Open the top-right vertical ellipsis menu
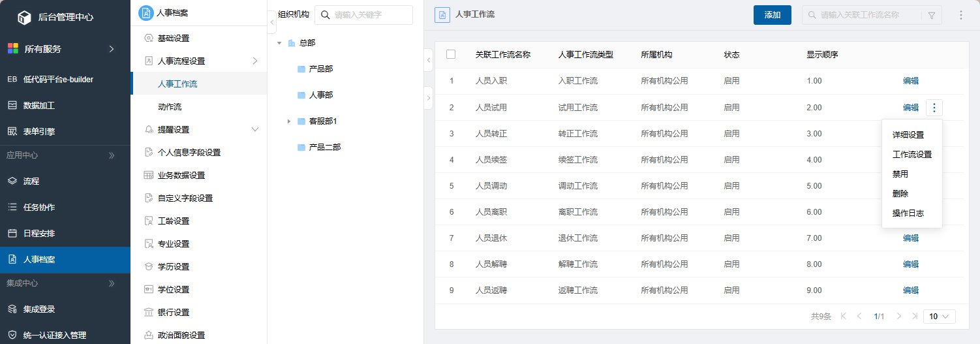980x344 pixels. pyautogui.click(x=960, y=15)
